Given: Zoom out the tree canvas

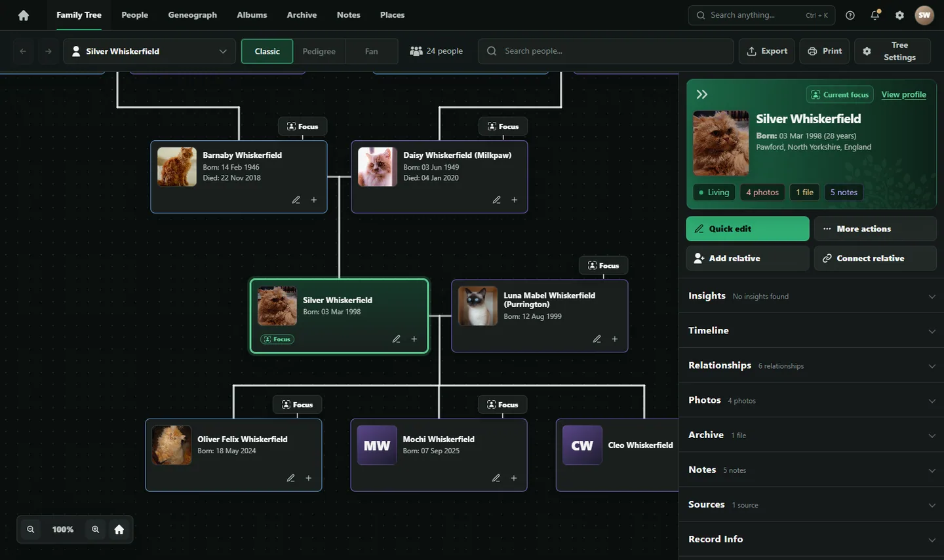Looking at the screenshot, I should point(31,529).
